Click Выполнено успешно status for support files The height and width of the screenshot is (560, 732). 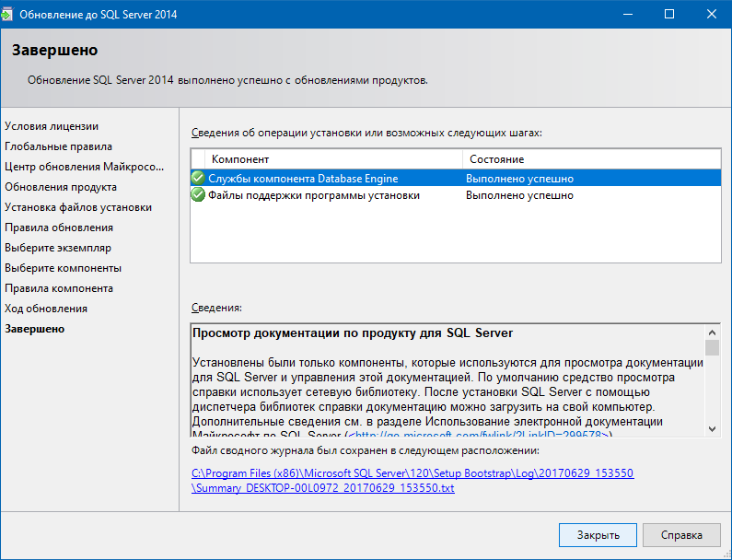(x=519, y=195)
